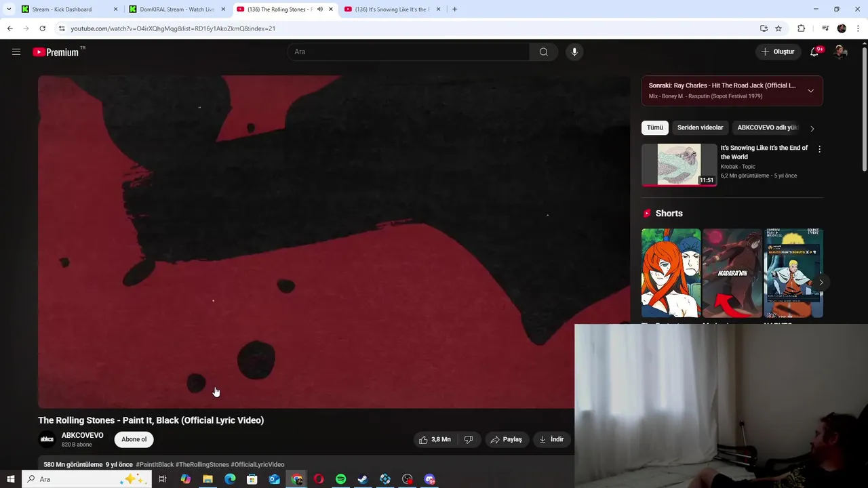Open File Explorer from the taskbar
The image size is (868, 488).
pos(208,479)
